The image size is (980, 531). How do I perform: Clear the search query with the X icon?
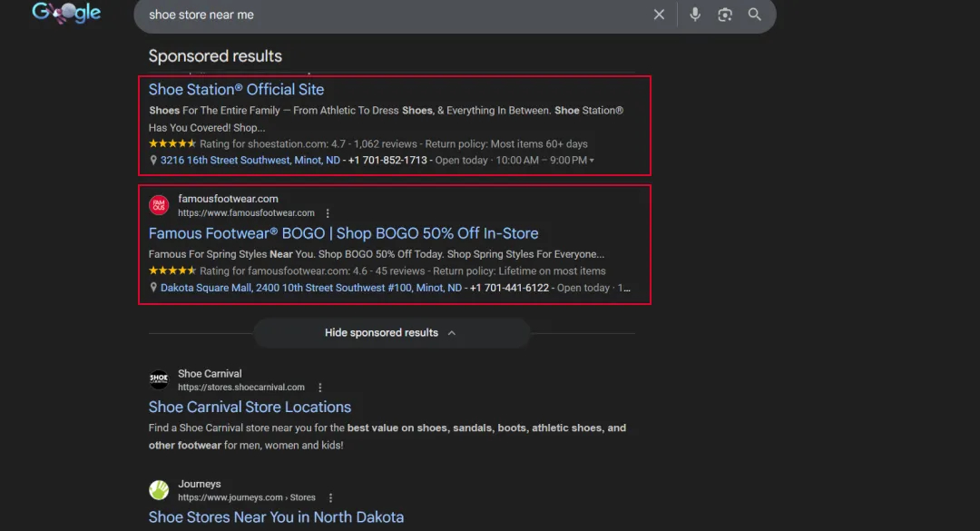tap(659, 15)
